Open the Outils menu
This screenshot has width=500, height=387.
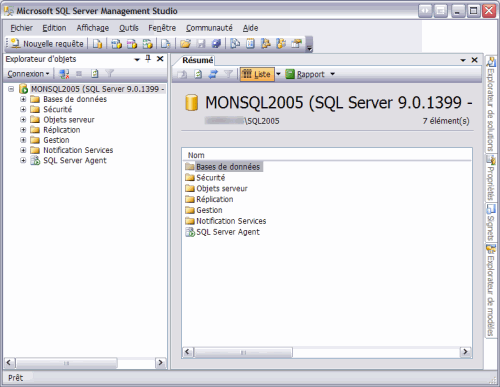129,28
